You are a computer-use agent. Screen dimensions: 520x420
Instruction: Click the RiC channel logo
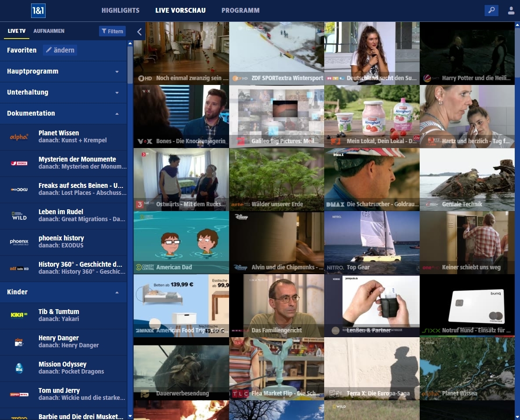(19, 368)
